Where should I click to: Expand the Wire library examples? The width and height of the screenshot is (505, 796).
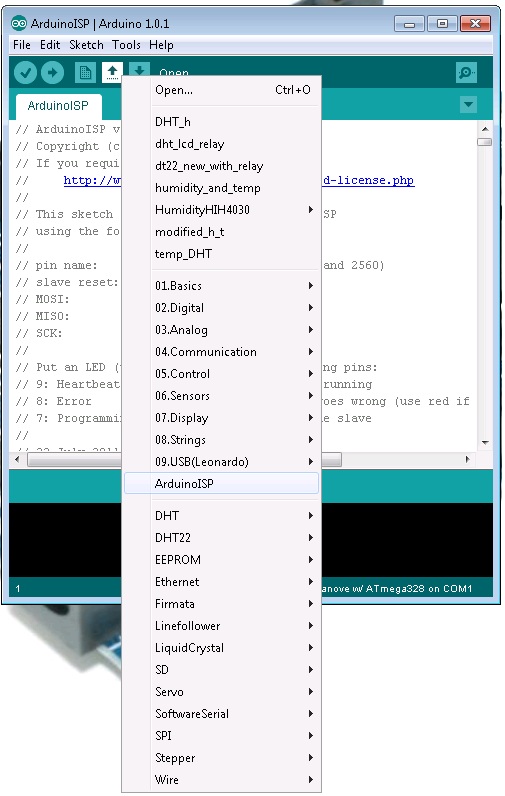[221, 780]
